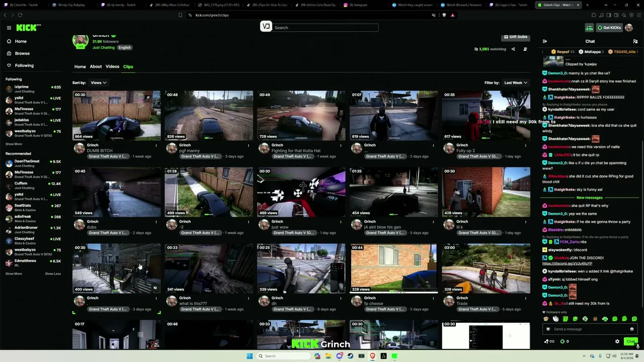The image size is (644, 362).
Task: Open options menu for Fully up 2 clip
Action: point(526,145)
